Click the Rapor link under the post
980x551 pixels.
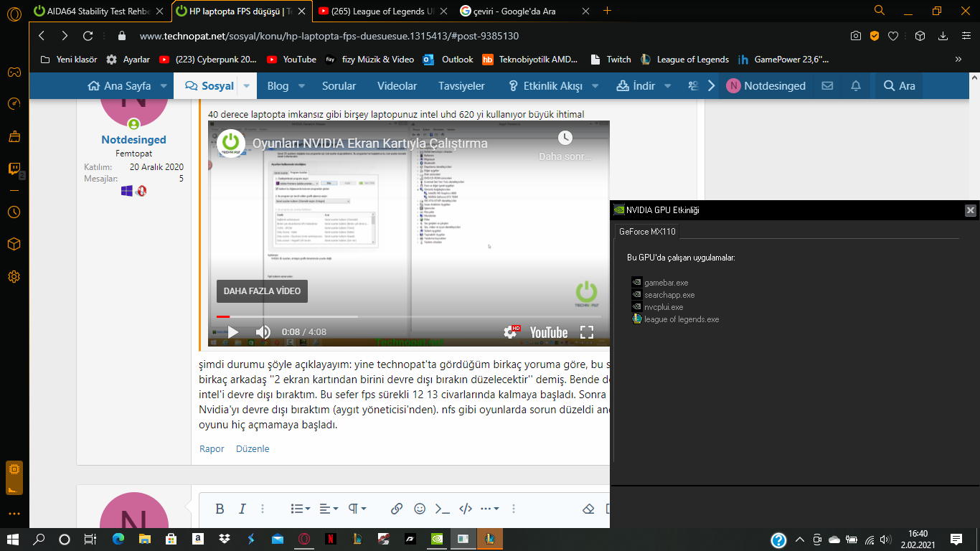point(212,449)
